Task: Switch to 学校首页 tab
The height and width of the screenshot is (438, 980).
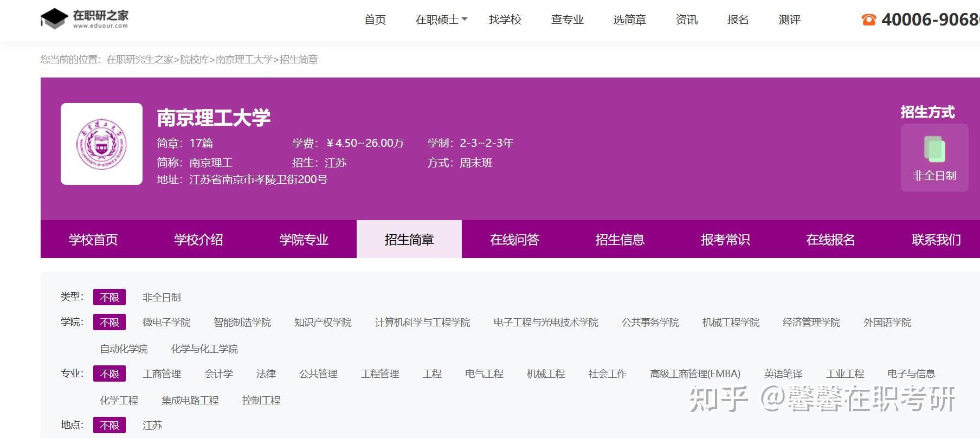Action: point(93,239)
